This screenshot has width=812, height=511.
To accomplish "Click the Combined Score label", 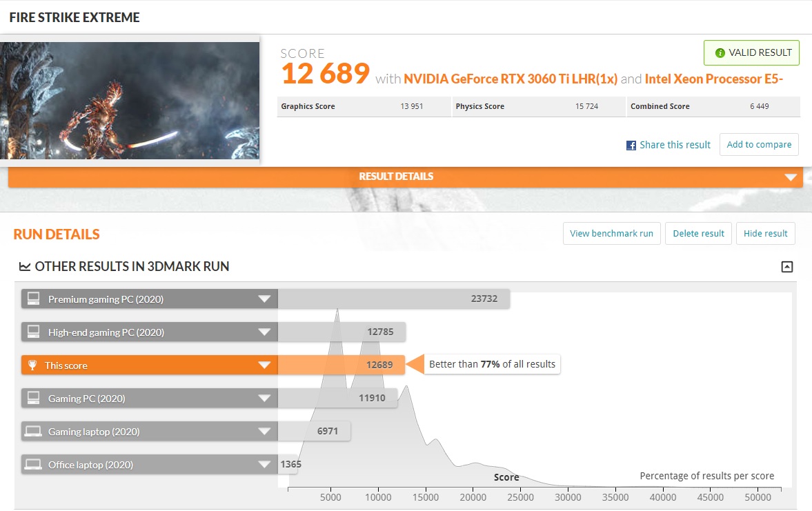I will (660, 106).
